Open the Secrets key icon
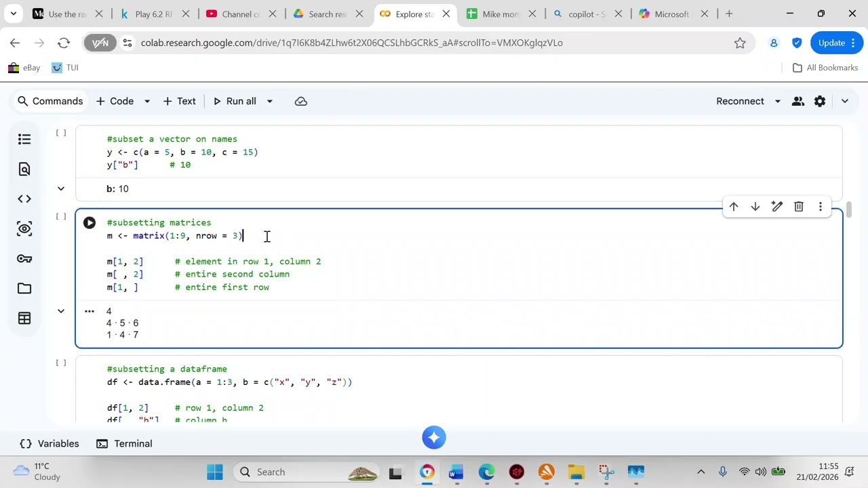 click(x=24, y=258)
